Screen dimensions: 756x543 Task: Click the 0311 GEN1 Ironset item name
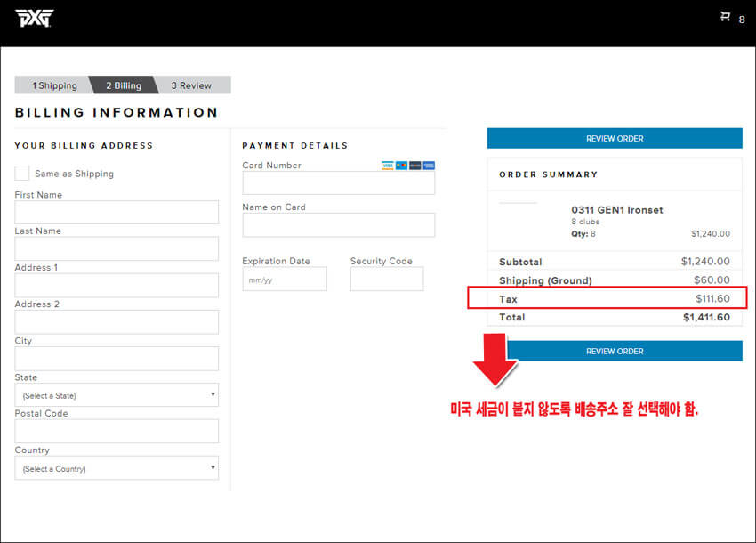point(617,210)
